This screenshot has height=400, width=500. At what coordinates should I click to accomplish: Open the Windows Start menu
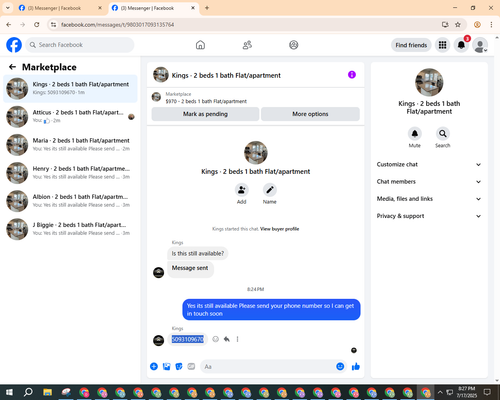tap(9, 392)
